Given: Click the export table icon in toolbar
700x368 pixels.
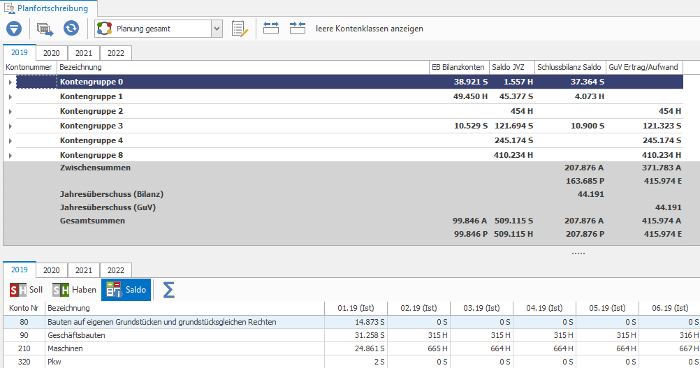Looking at the screenshot, I should click(x=45, y=29).
